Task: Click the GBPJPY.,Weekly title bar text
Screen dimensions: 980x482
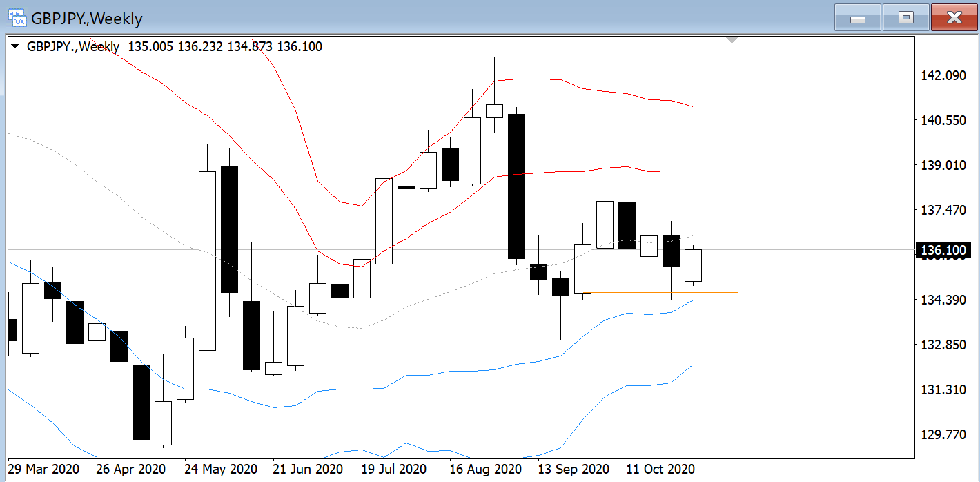Action: click(x=87, y=19)
